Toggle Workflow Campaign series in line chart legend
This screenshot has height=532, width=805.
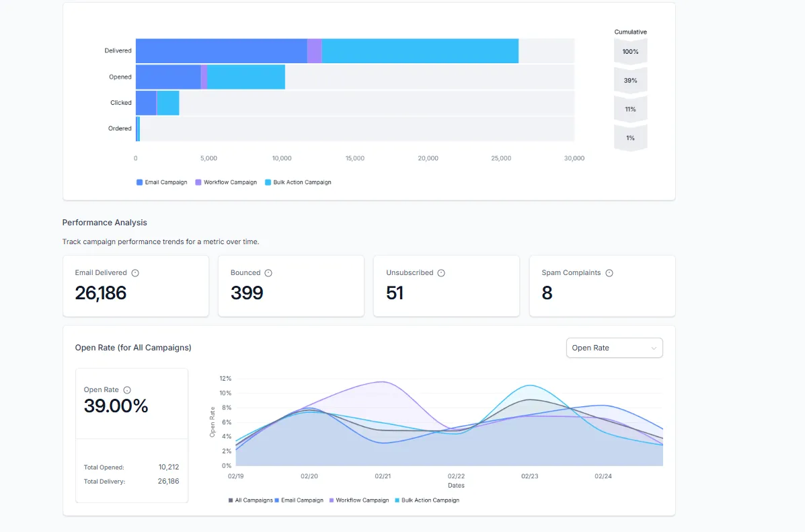[359, 500]
